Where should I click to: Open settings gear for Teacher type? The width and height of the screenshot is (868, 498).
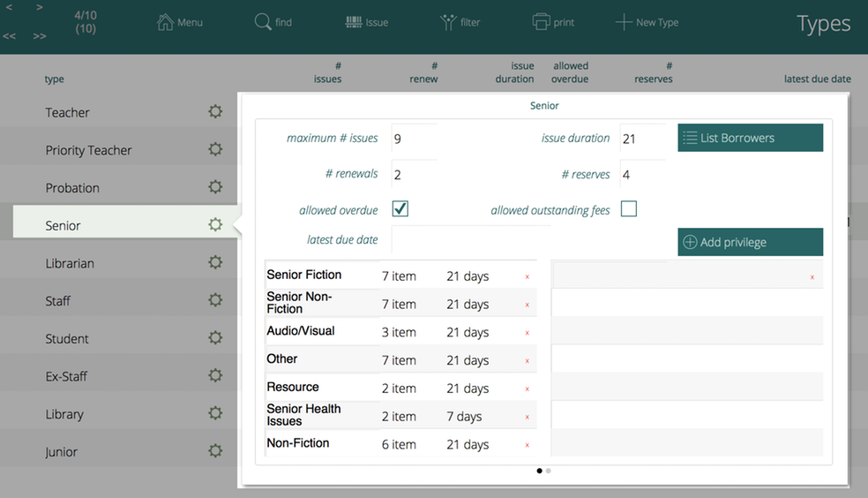tap(215, 112)
